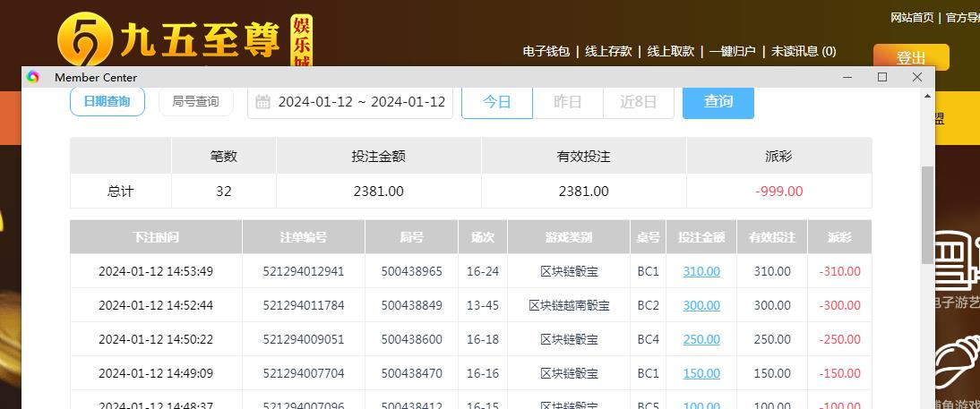Click the calendar icon in date range field
Screen dimensions: 980x409
pyautogui.click(x=263, y=101)
